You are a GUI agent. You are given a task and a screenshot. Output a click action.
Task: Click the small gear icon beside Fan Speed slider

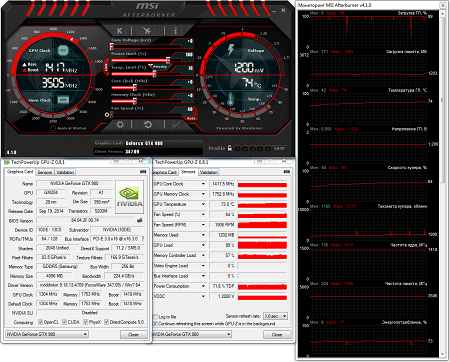click(x=107, y=115)
